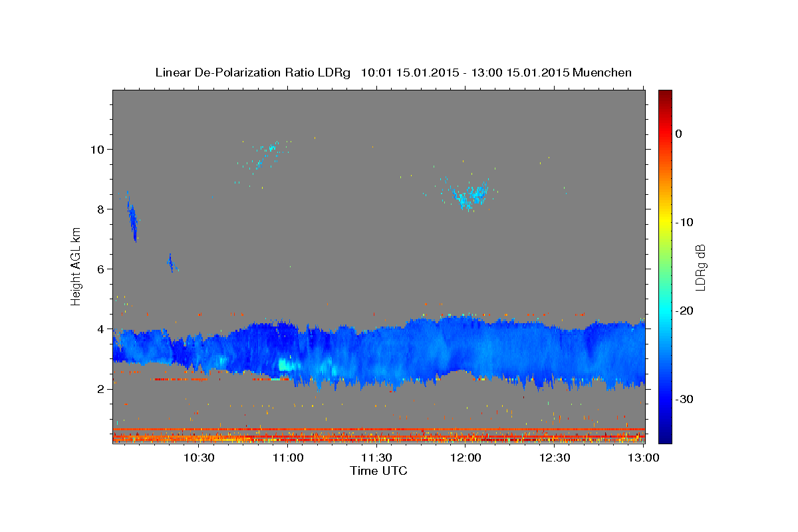Click the blue streak near 8 km height
This screenshot has width=798, height=532.
(x=132, y=218)
